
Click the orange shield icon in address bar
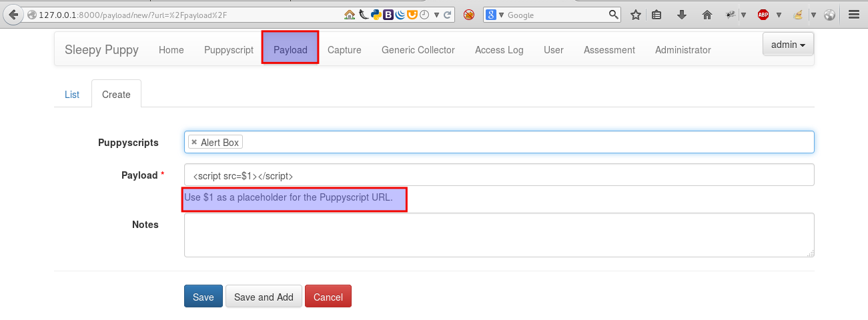412,14
